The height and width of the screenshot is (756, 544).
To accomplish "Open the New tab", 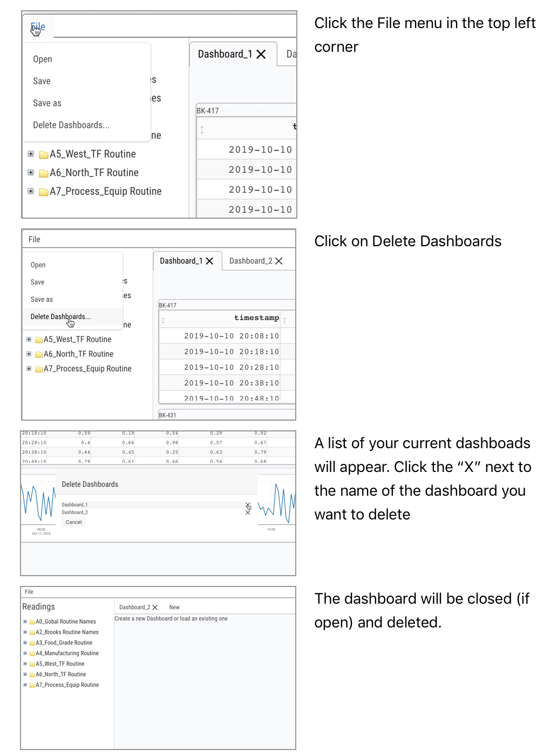I will [x=174, y=607].
